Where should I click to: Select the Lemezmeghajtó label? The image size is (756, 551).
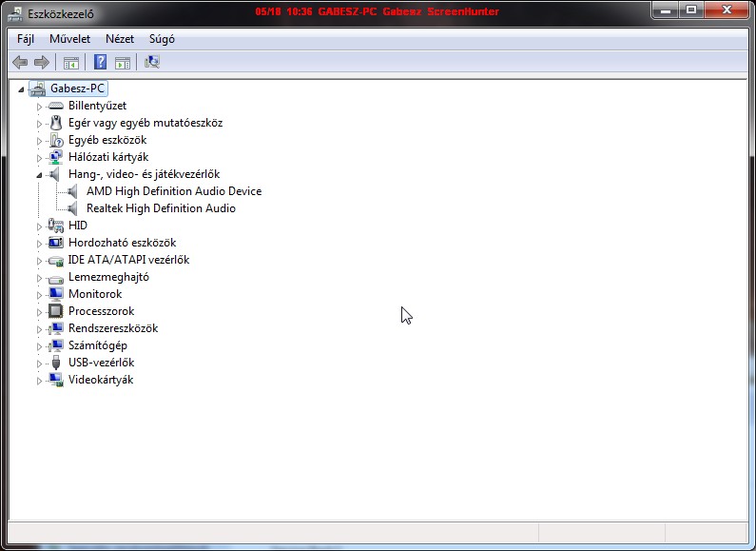[108, 277]
